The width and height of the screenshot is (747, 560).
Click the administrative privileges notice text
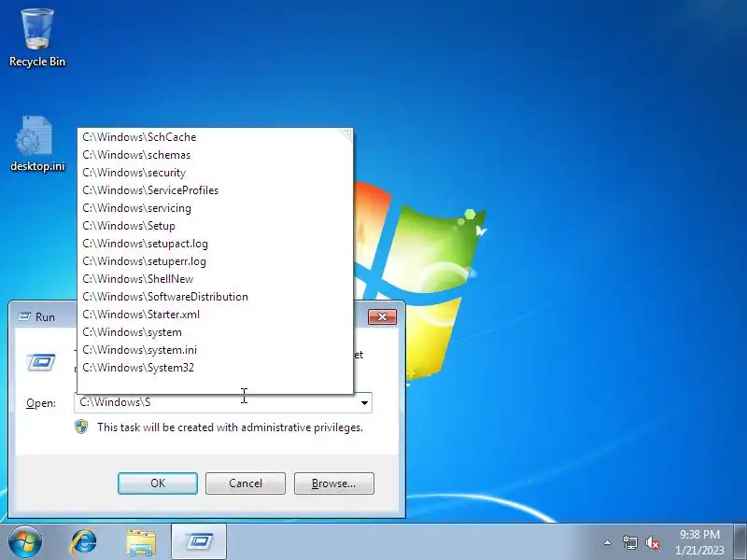pos(230,427)
